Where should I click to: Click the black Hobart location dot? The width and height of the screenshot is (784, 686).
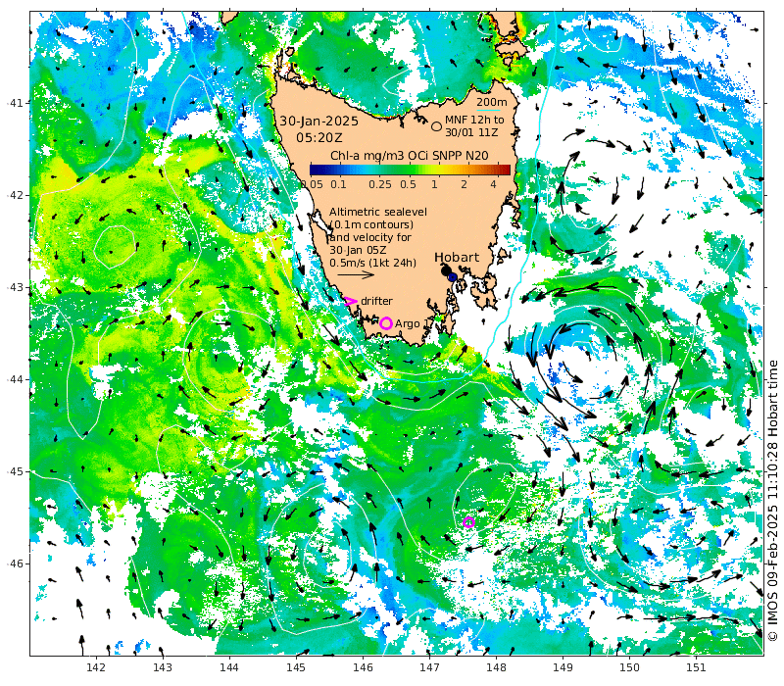point(446,270)
